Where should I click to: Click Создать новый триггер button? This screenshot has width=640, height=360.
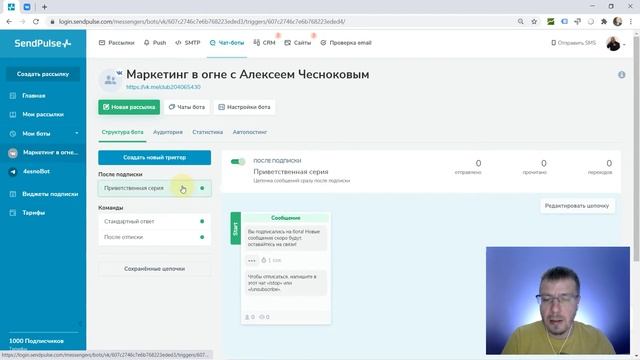click(x=155, y=158)
